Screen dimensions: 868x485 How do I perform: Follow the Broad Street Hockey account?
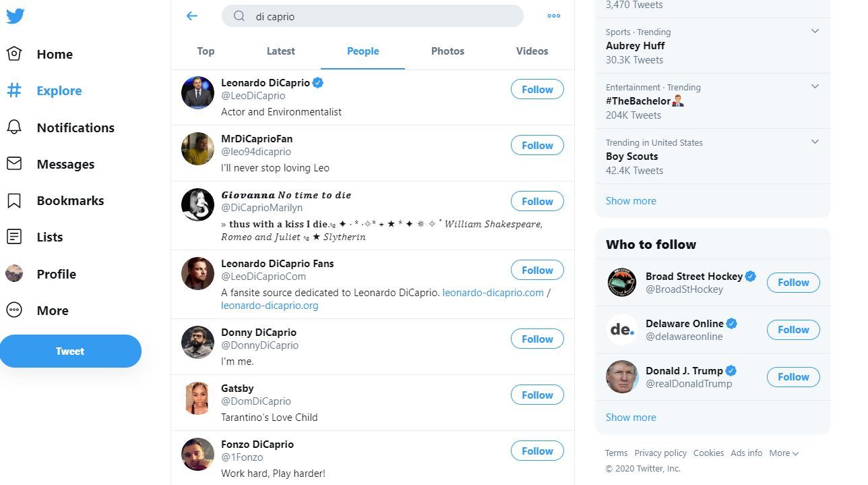tap(793, 283)
